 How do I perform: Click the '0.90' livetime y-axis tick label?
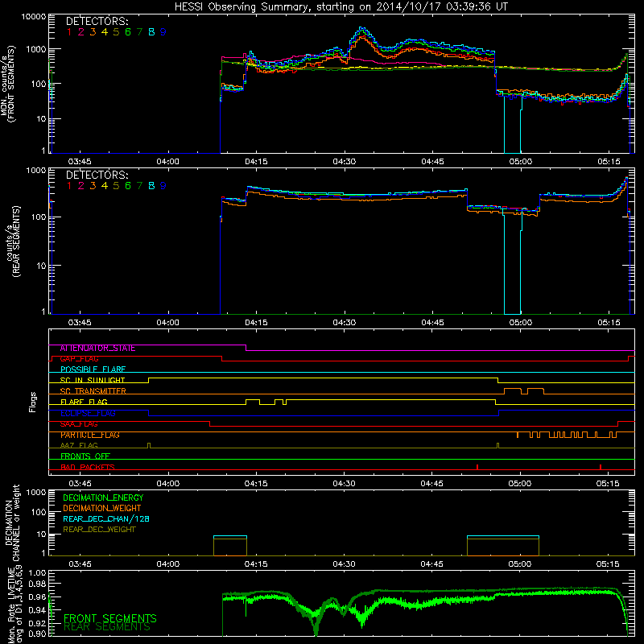click(x=38, y=634)
